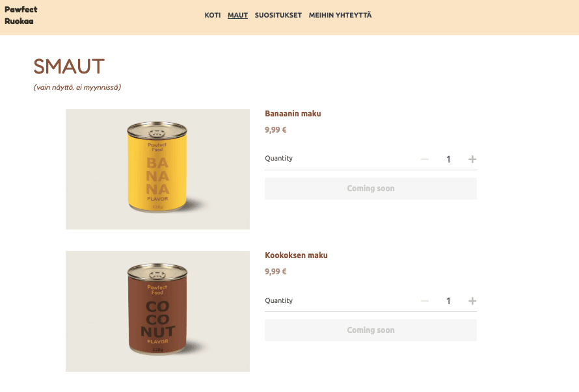Select the banana quantity number field
The image size is (579, 392).
tap(448, 159)
